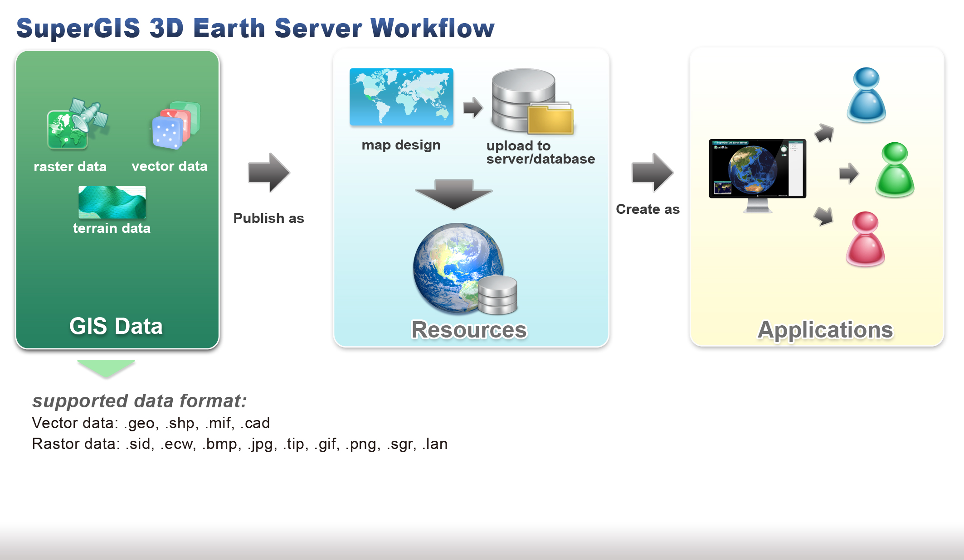Click the arrow pointing to the green user
The image size is (964, 560).
[x=849, y=173]
